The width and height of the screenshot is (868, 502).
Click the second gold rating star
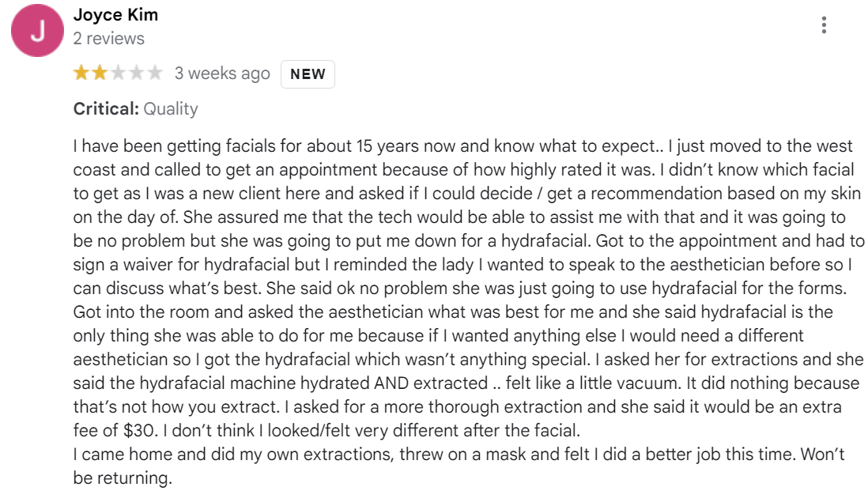pyautogui.click(x=100, y=73)
